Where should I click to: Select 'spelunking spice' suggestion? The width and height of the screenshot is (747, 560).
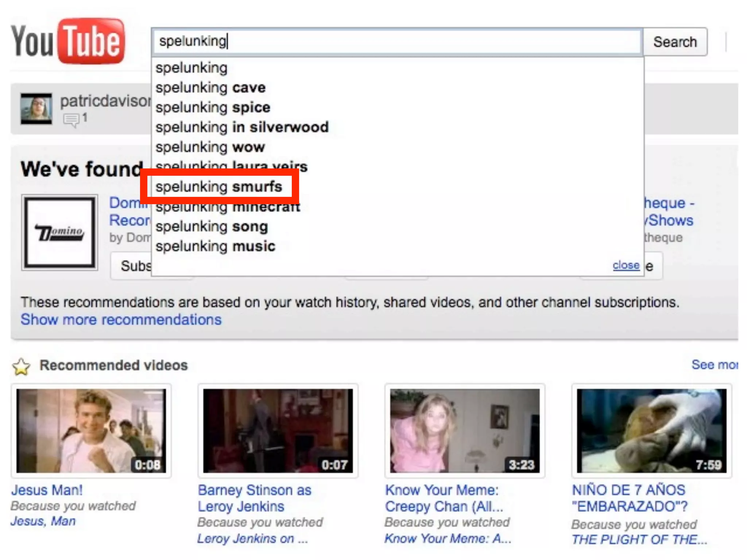pyautogui.click(x=213, y=108)
